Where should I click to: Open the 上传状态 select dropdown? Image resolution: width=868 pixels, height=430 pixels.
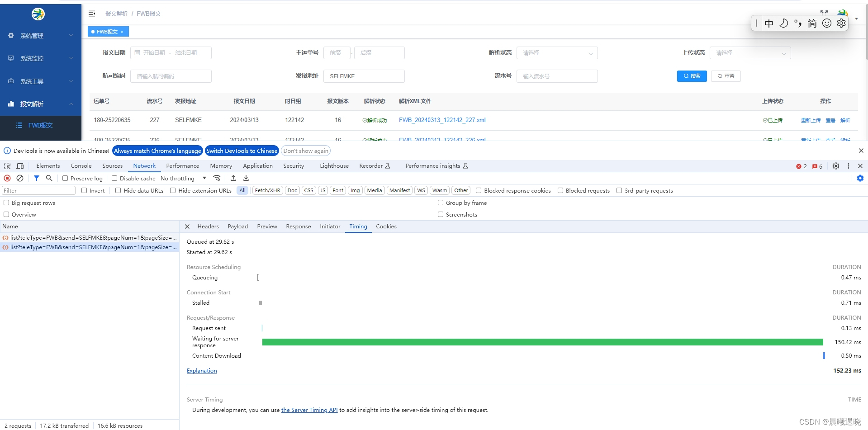(x=750, y=53)
